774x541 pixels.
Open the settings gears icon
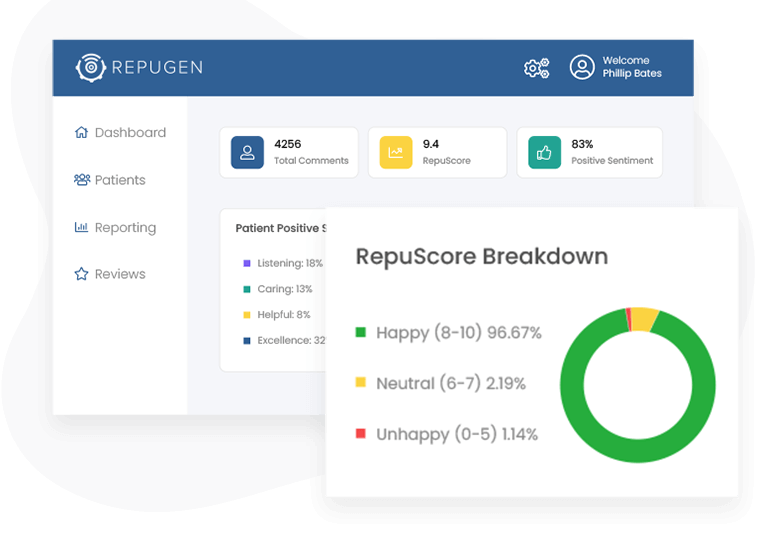(x=537, y=68)
